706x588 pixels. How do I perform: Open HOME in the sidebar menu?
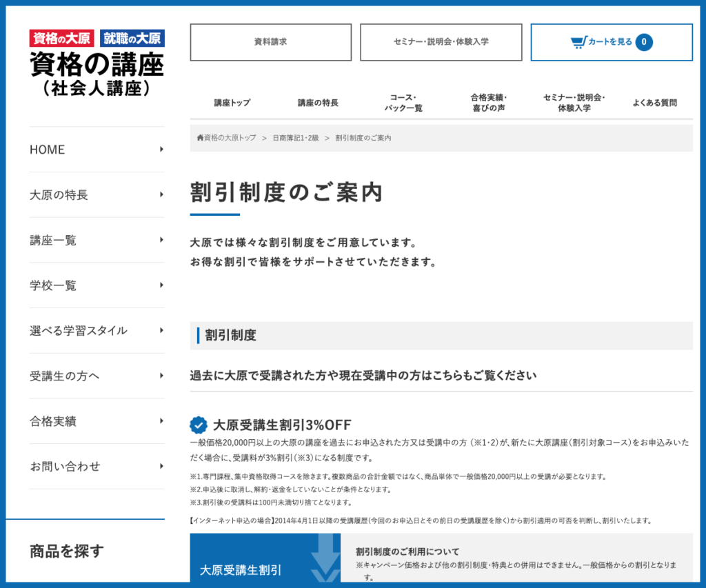click(x=97, y=150)
